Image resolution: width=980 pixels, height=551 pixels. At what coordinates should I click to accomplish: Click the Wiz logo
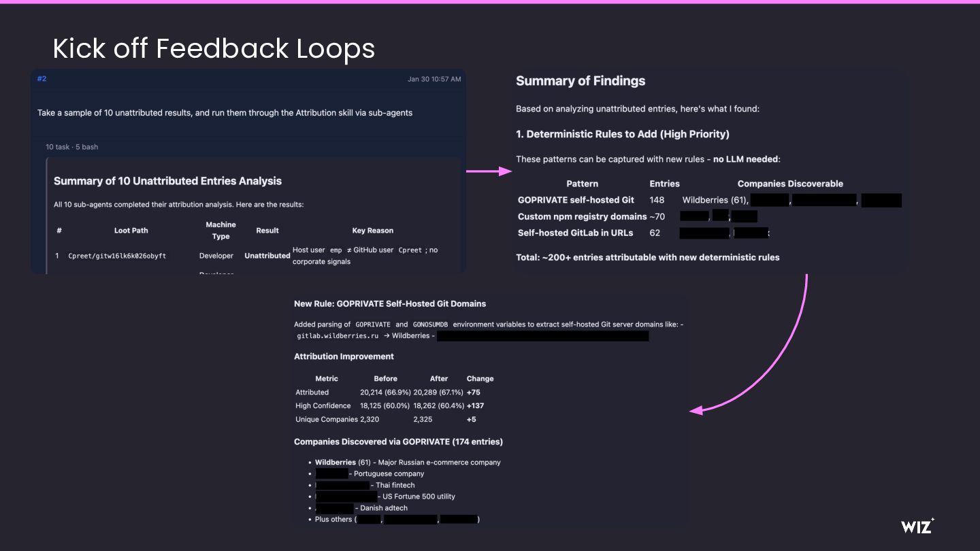click(x=917, y=525)
